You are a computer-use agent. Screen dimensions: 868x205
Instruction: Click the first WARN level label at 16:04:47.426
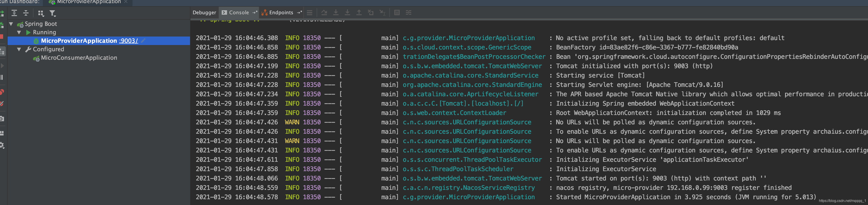pyautogui.click(x=292, y=122)
